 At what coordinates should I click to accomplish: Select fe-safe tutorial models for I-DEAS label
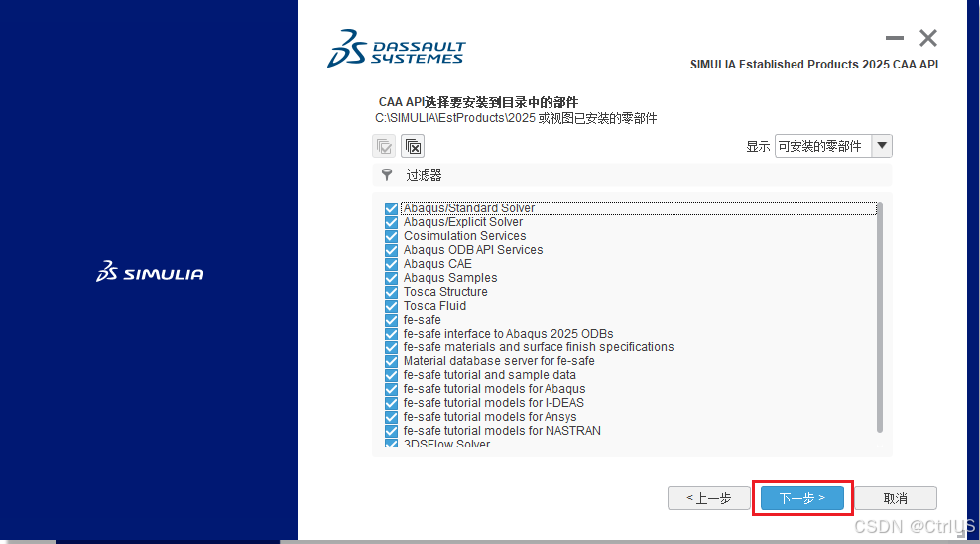494,403
